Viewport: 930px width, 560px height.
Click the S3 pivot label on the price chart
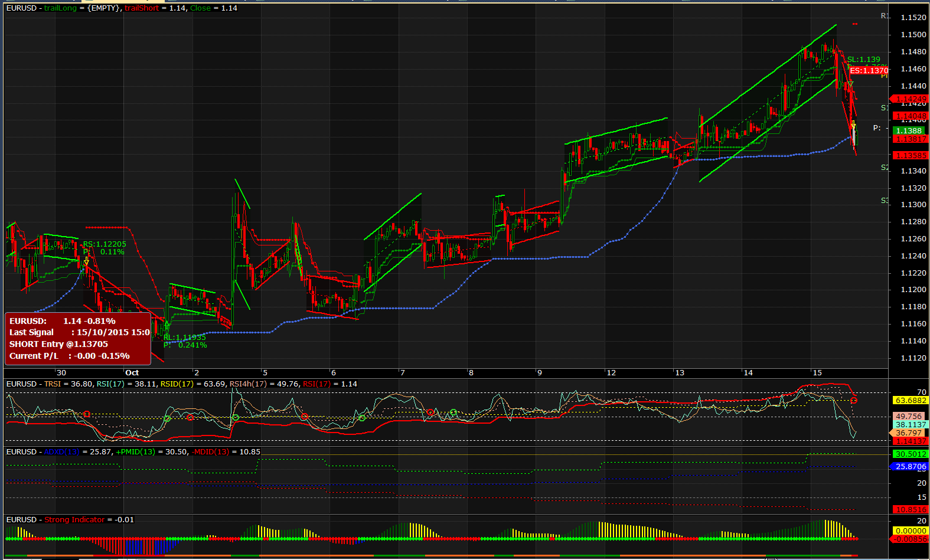click(x=885, y=201)
